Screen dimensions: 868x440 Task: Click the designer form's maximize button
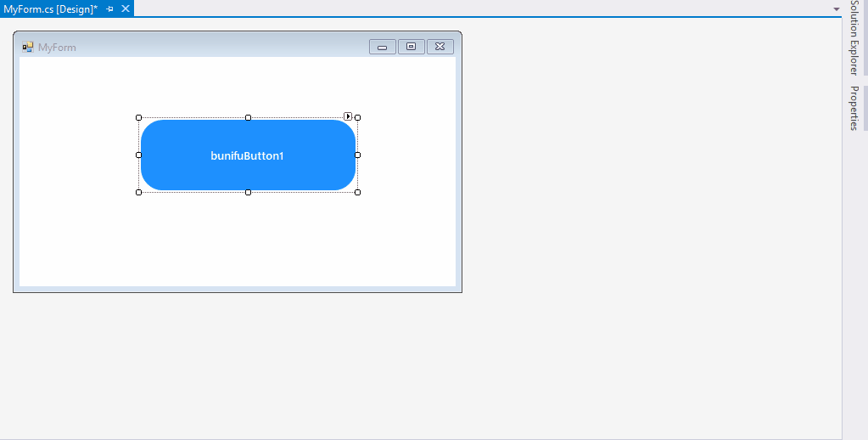(x=412, y=47)
